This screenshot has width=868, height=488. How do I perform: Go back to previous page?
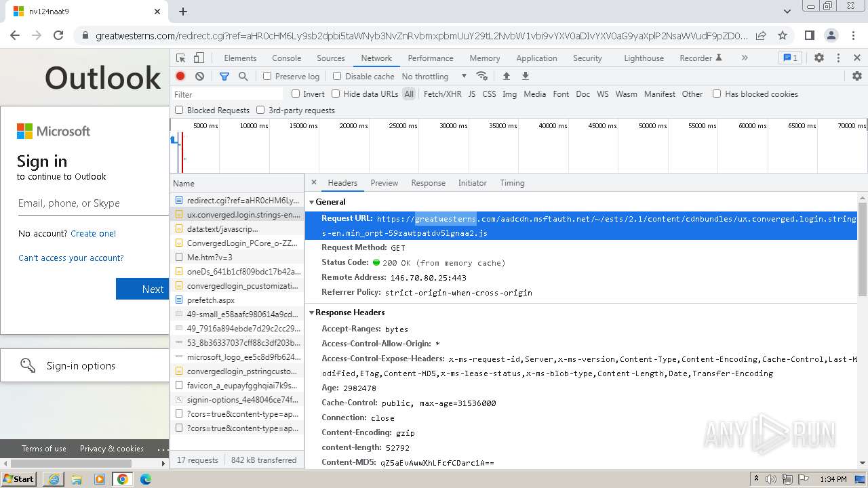pos(15,35)
